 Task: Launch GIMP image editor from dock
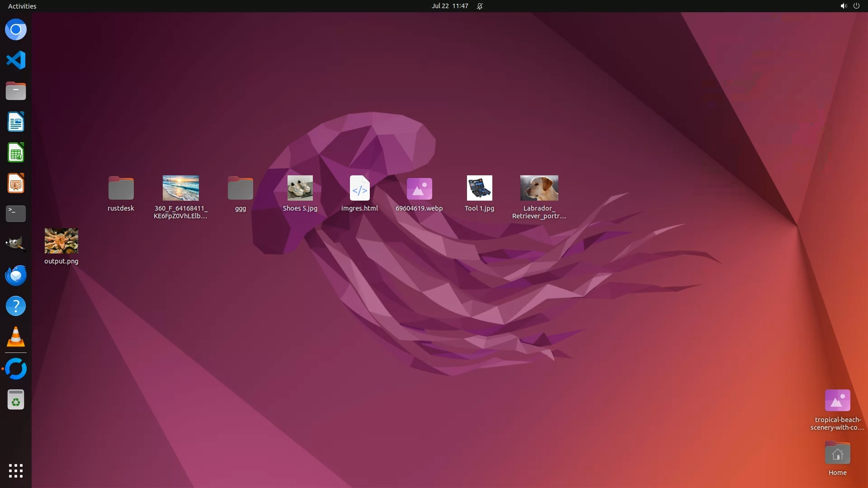point(16,244)
